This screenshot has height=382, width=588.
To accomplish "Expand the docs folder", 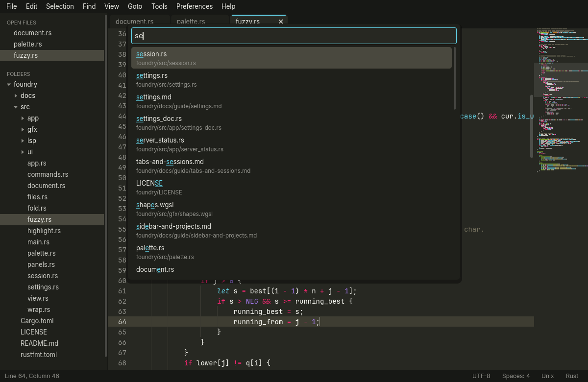I will point(16,95).
